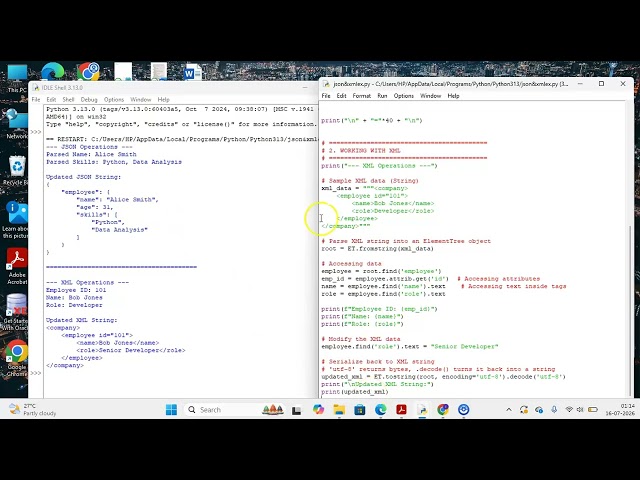Select Google Chrome desktop shortcut
The image size is (640, 480).
coord(17,358)
